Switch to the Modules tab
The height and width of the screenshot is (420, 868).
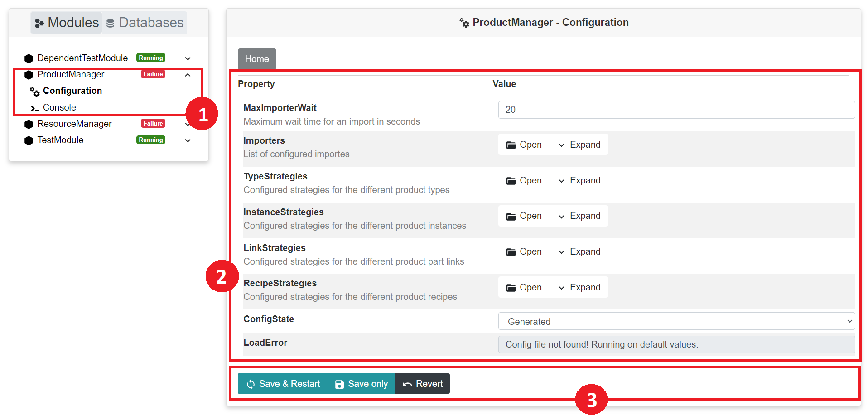[67, 23]
